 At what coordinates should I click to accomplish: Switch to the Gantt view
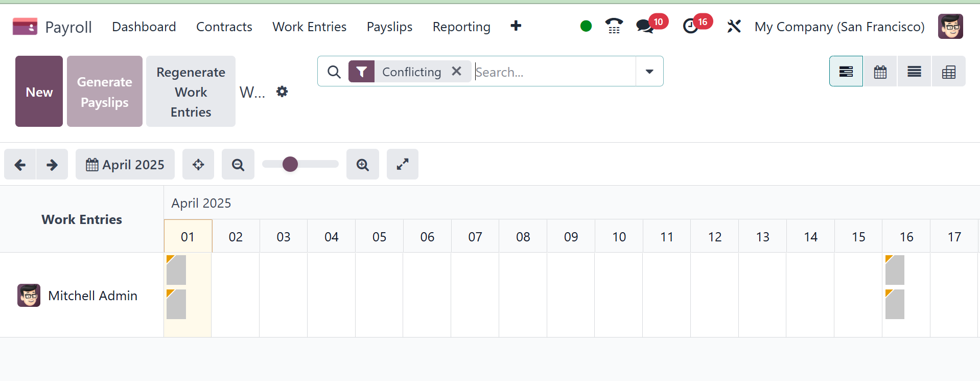click(846, 72)
